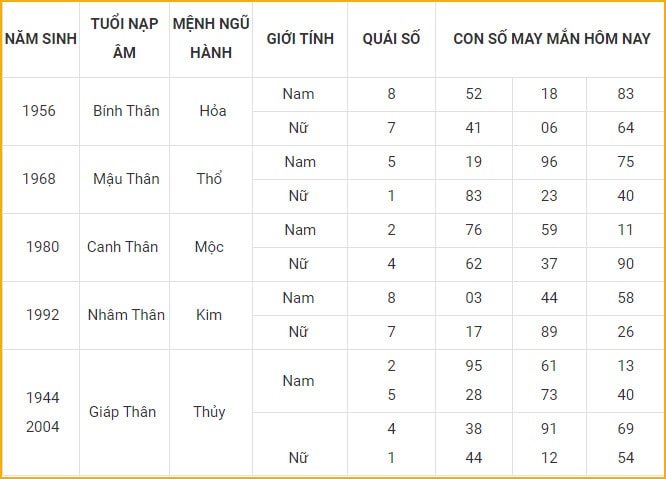
Task: Click the Canh Thân cell
Action: [122, 247]
